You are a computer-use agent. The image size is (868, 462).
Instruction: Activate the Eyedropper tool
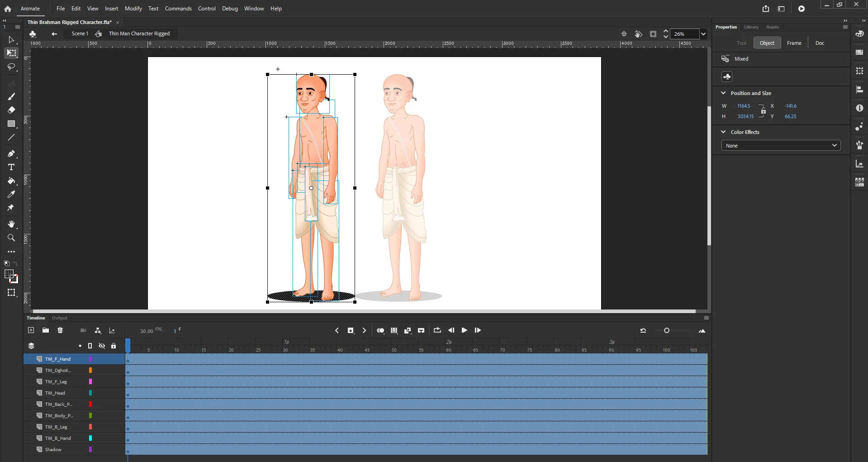(11, 195)
